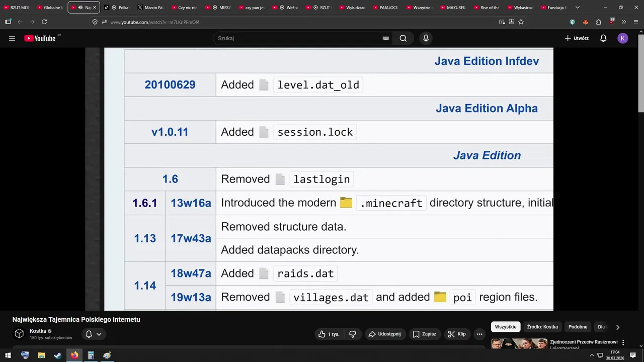The image size is (644, 362).
Task: Open the Kostka channel link
Action: click(38, 331)
